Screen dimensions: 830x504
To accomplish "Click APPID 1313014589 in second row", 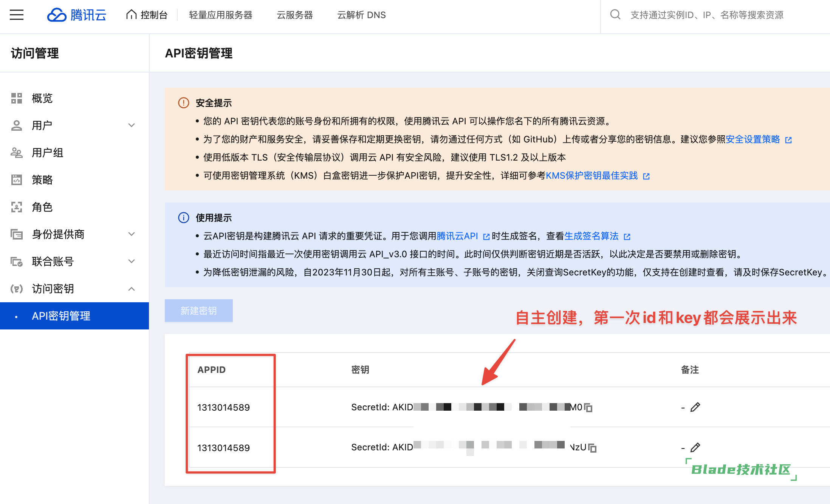I will click(223, 448).
